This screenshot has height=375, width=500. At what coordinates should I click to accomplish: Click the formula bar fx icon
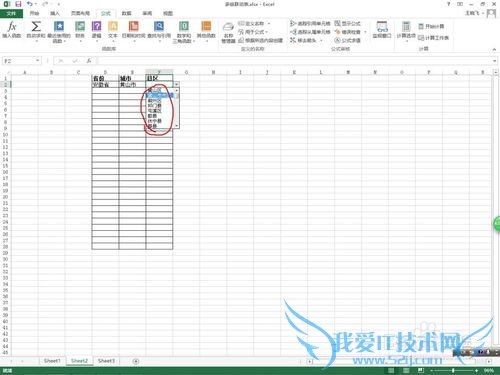click(x=89, y=61)
